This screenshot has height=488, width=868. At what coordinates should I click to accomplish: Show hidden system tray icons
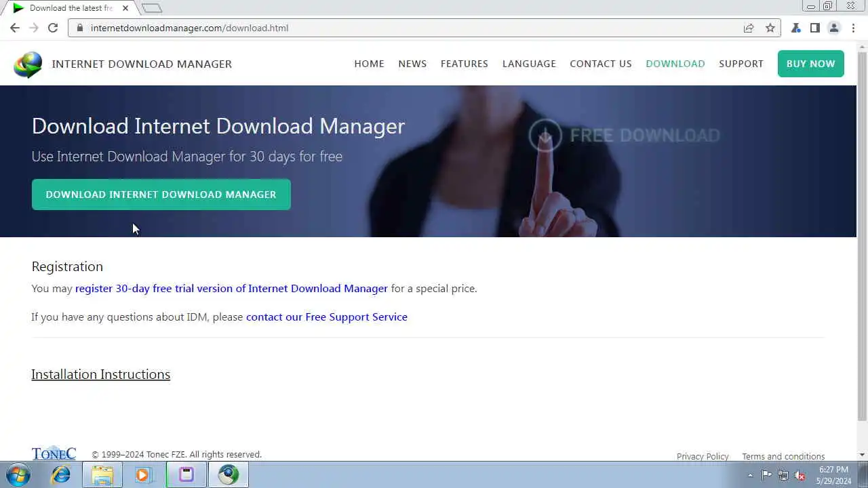pos(750,475)
